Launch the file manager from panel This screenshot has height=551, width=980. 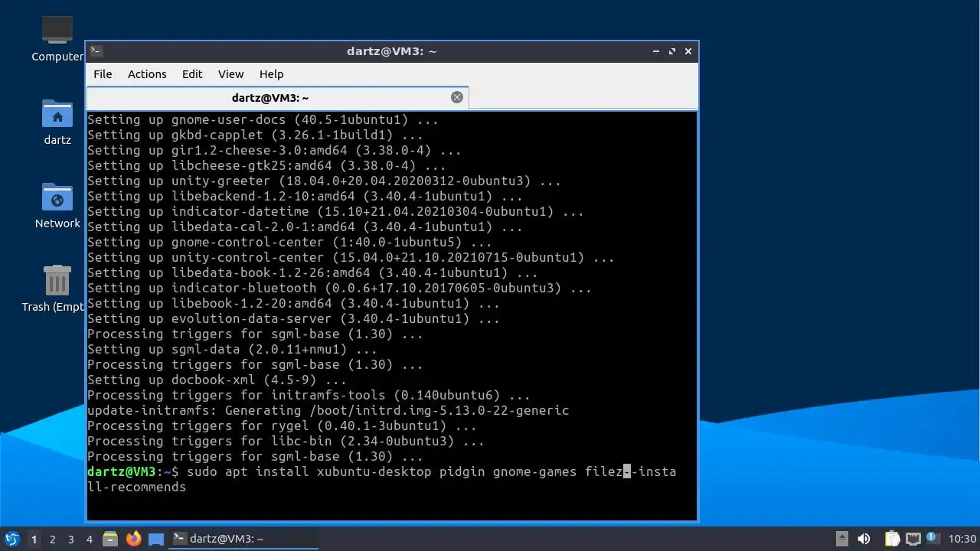pos(110,539)
